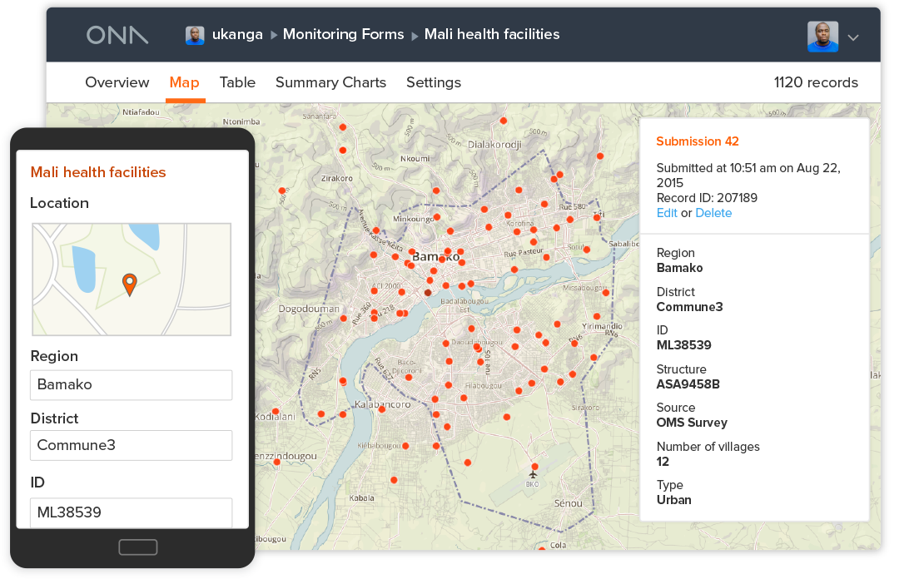The width and height of the screenshot is (924, 579).
Task: Open the Settings tab
Action: click(434, 82)
